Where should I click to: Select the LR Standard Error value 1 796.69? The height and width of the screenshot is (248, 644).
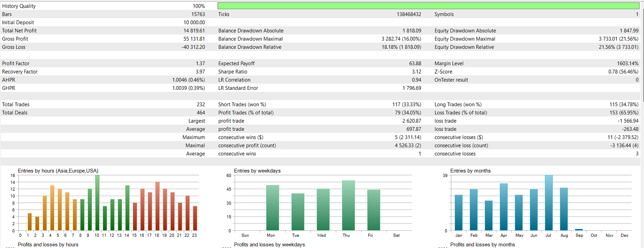point(412,88)
